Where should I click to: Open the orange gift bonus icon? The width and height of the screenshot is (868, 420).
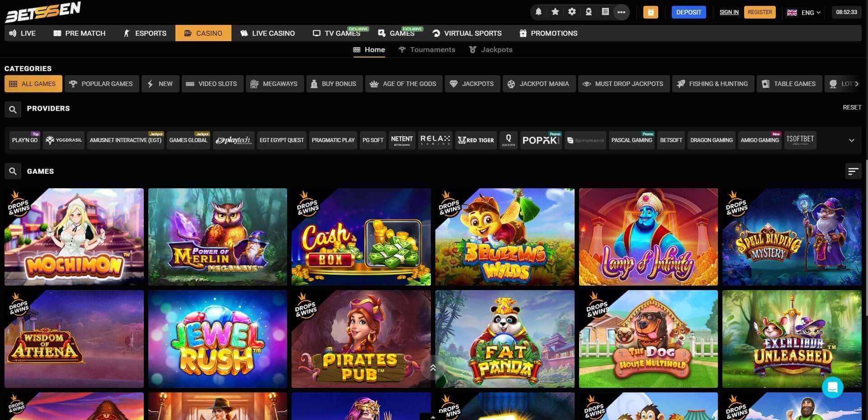[651, 12]
